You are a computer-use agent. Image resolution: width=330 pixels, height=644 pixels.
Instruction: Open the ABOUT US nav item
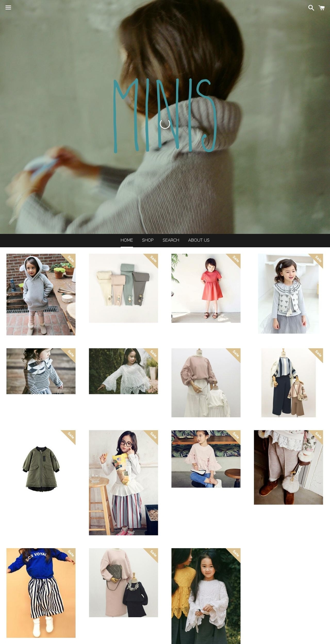[x=199, y=240]
